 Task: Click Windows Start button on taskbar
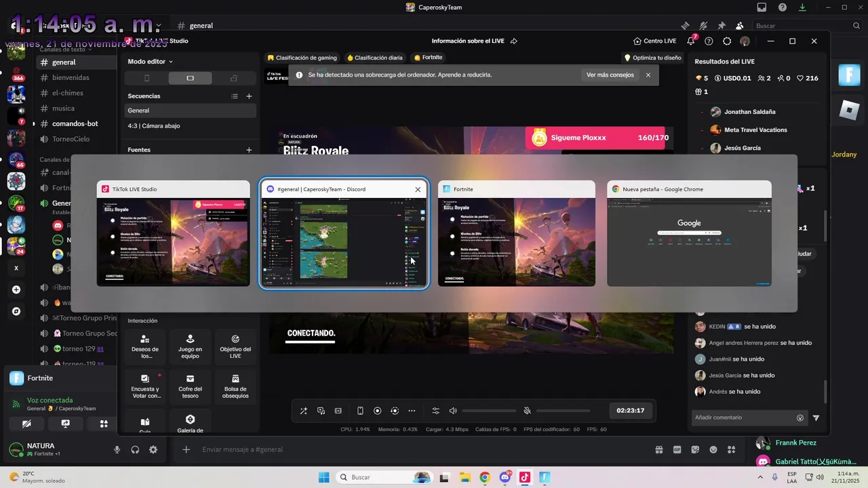point(323,477)
